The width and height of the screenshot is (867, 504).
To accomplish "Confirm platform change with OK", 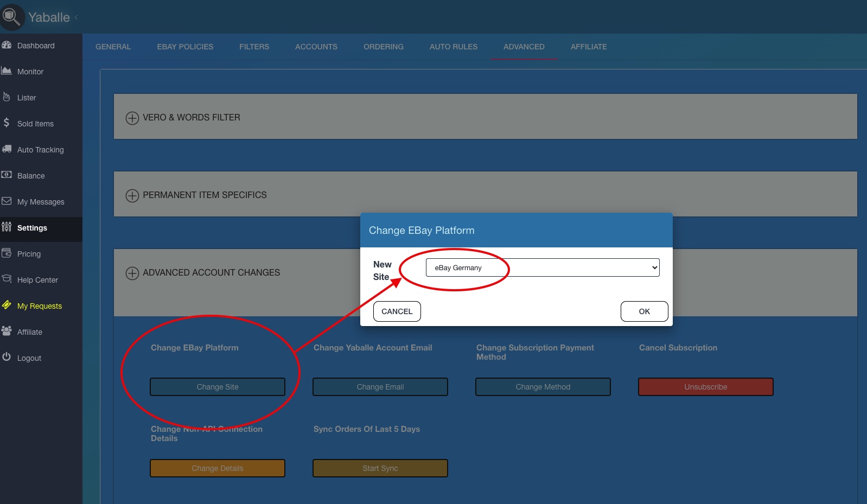I will (x=645, y=311).
